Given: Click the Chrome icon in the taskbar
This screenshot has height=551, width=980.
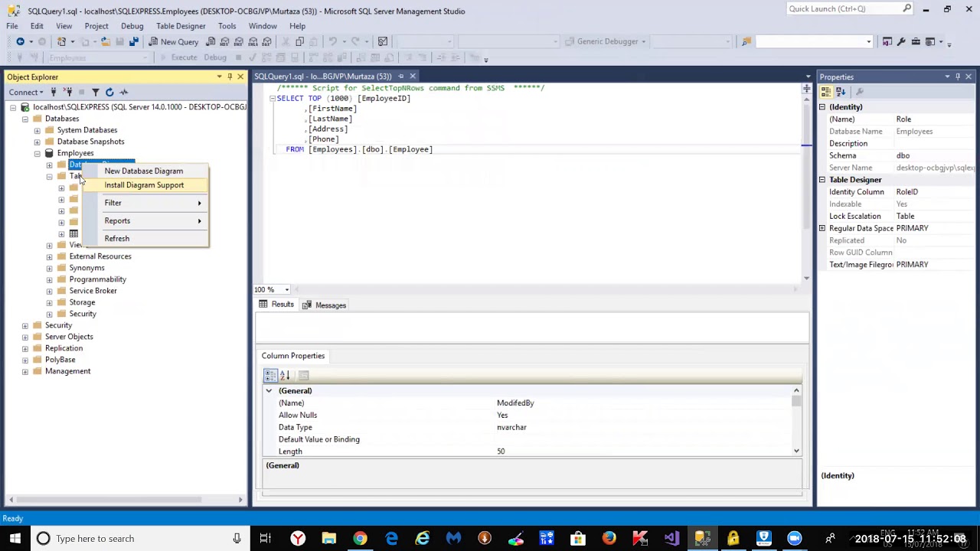Looking at the screenshot, I should coord(360,539).
